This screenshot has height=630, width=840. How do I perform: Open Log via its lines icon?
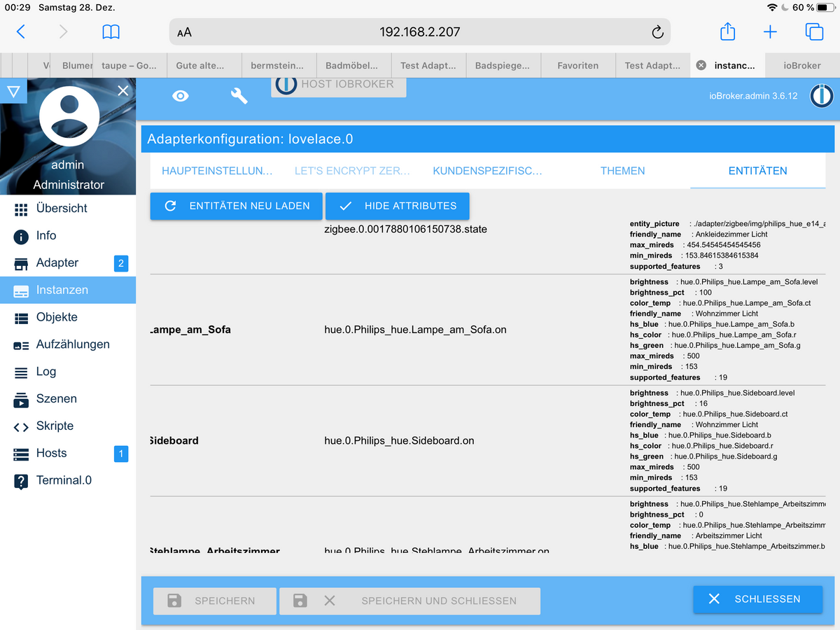(21, 372)
